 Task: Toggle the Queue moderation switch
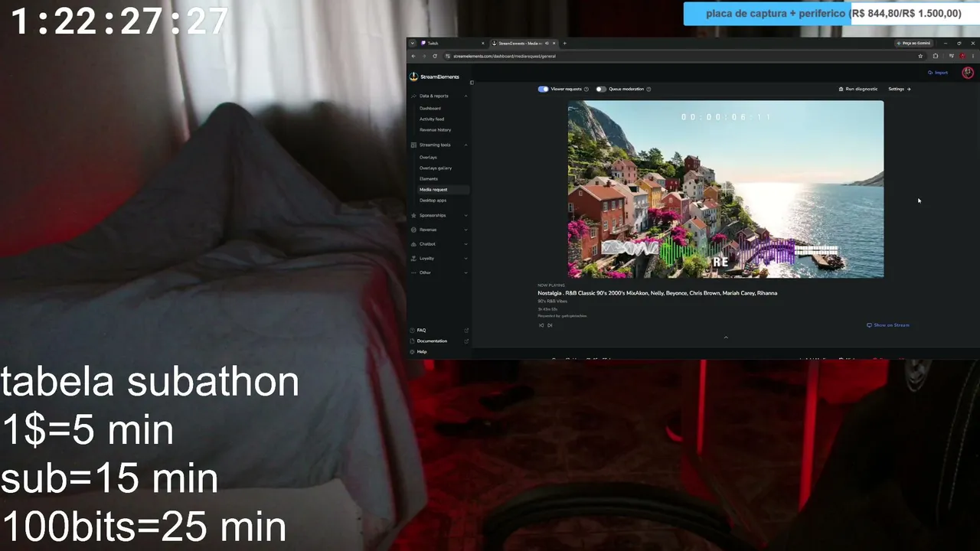point(601,90)
